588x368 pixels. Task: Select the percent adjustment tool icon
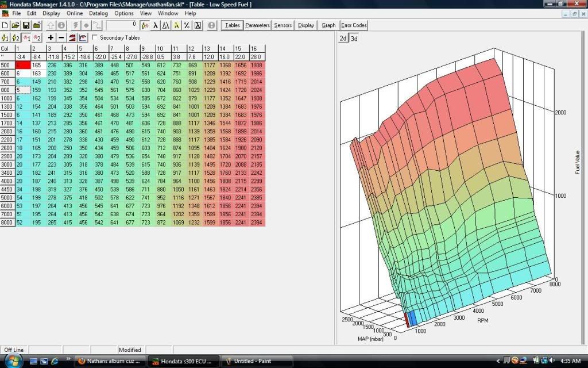187,25
